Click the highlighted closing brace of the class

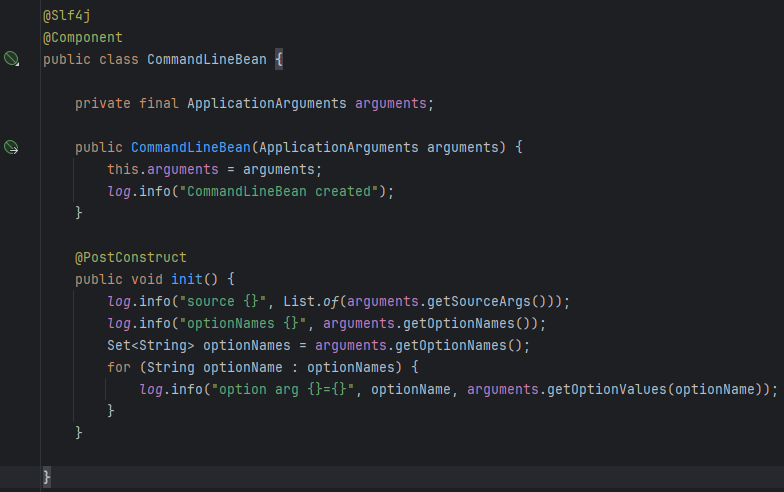[x=46, y=477]
